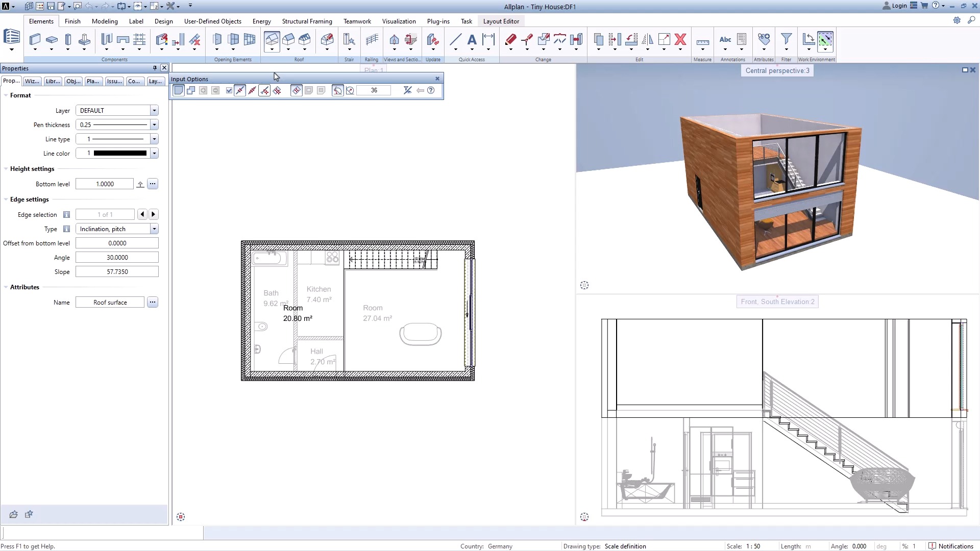
Task: Switch to the Visualization ribbon tab
Action: point(399,21)
